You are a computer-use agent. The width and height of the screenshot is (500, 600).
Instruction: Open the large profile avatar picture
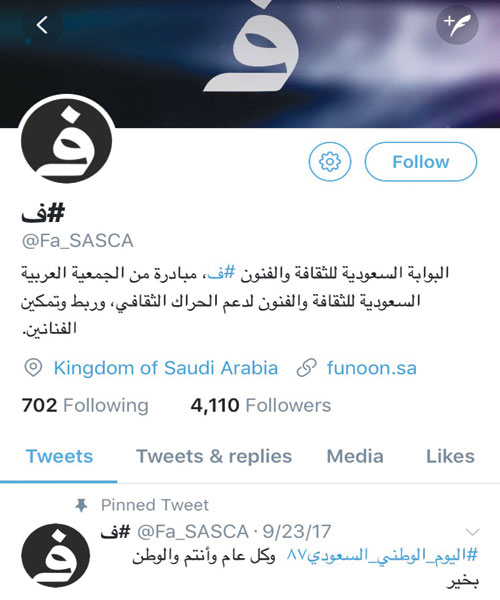(67, 141)
